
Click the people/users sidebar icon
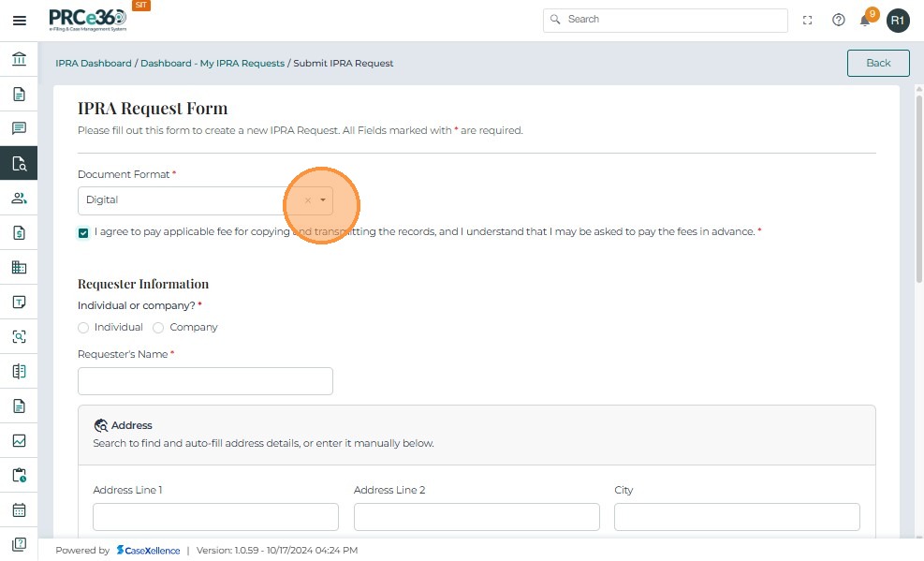pyautogui.click(x=19, y=198)
